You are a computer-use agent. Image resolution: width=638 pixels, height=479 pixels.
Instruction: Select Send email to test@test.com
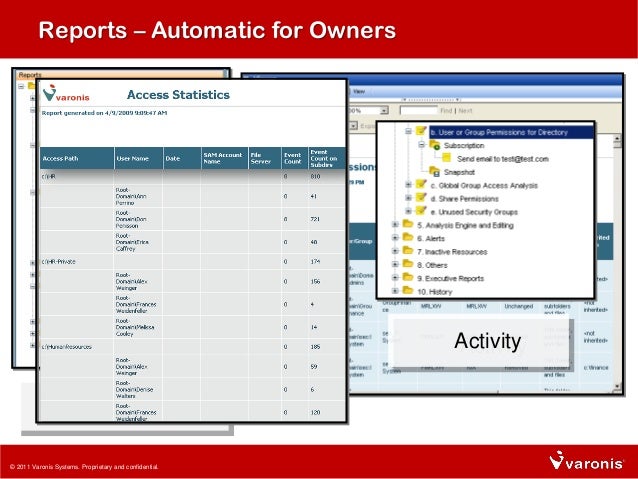pyautogui.click(x=503, y=159)
